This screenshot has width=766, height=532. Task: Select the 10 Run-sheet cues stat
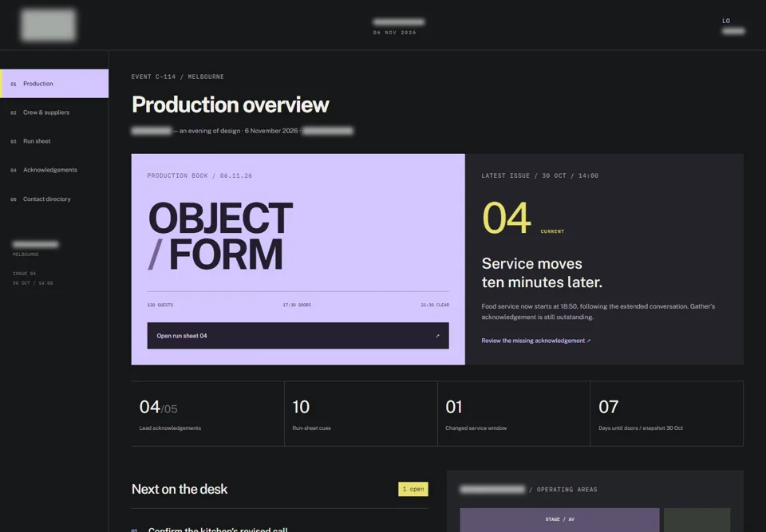361,414
